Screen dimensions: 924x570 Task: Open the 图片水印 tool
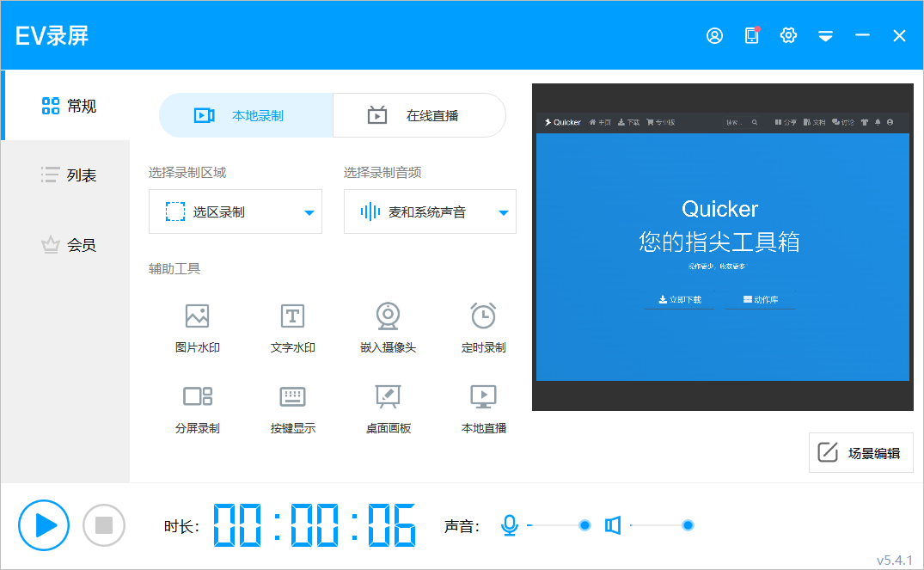point(198,328)
